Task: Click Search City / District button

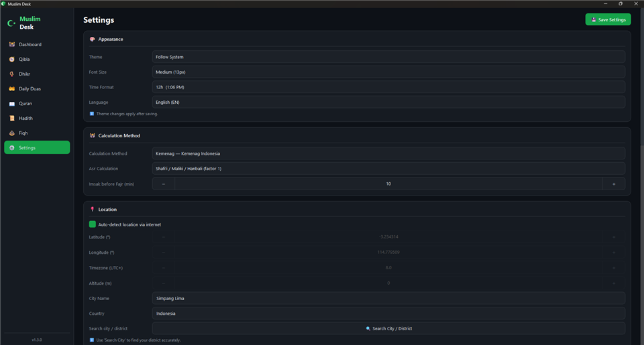Action: pos(388,329)
